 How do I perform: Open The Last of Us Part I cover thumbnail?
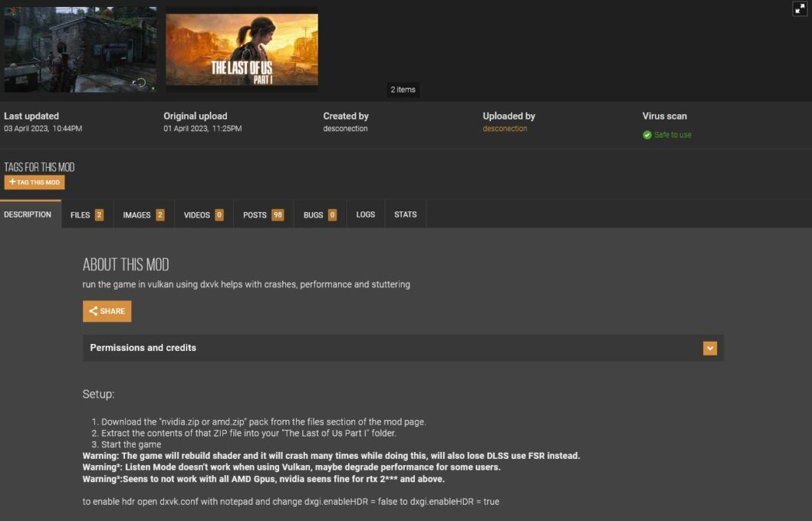[x=242, y=50]
